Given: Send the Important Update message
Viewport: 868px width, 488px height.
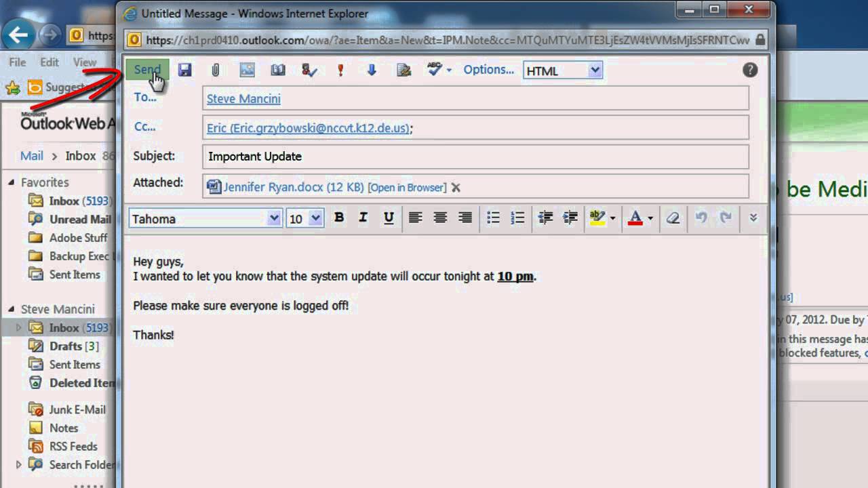Looking at the screenshot, I should (147, 70).
